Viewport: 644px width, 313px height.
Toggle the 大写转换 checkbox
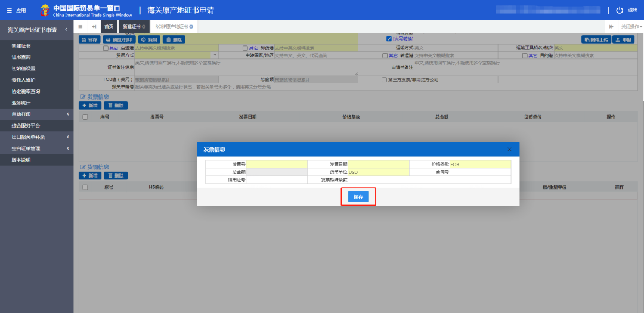tap(389, 39)
